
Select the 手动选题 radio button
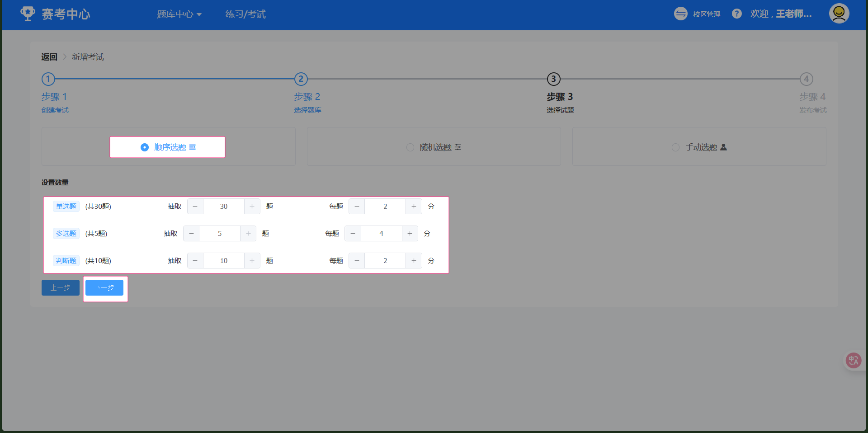[x=675, y=147]
